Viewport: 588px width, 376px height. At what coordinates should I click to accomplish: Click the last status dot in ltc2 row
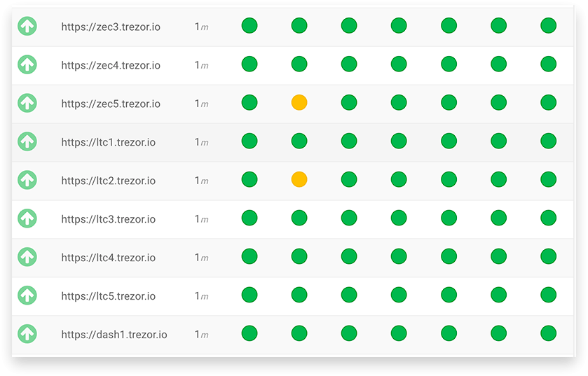point(548,179)
